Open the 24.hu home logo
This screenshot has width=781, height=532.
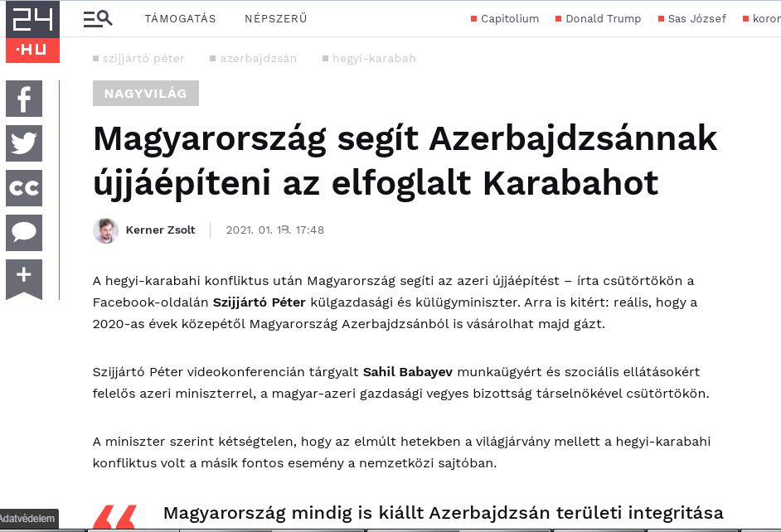(x=33, y=31)
